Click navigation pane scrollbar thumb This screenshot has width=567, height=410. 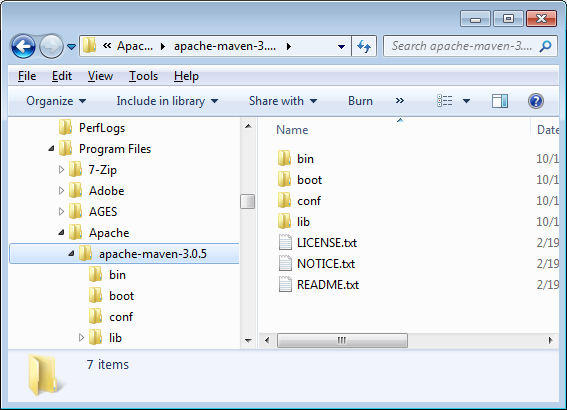(248, 201)
